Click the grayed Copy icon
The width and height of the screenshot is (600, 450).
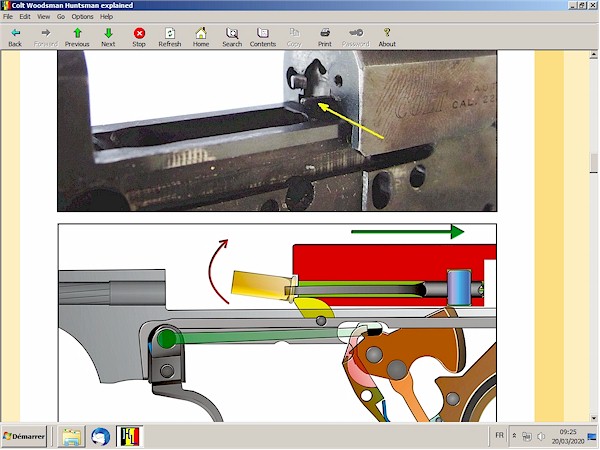(294, 37)
